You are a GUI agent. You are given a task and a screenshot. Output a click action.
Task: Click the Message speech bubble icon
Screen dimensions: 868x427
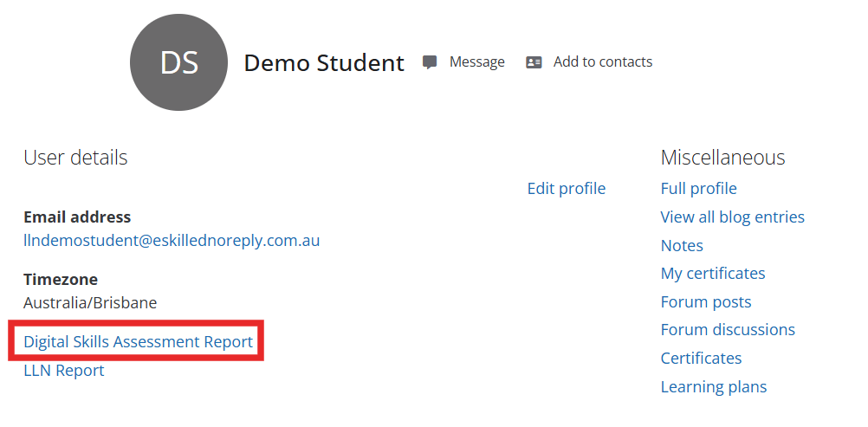point(430,62)
